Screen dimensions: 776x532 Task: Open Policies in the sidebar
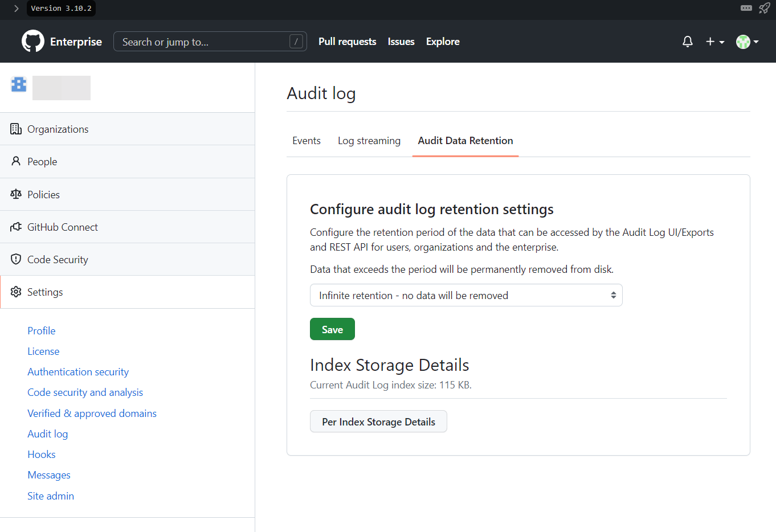click(127, 194)
